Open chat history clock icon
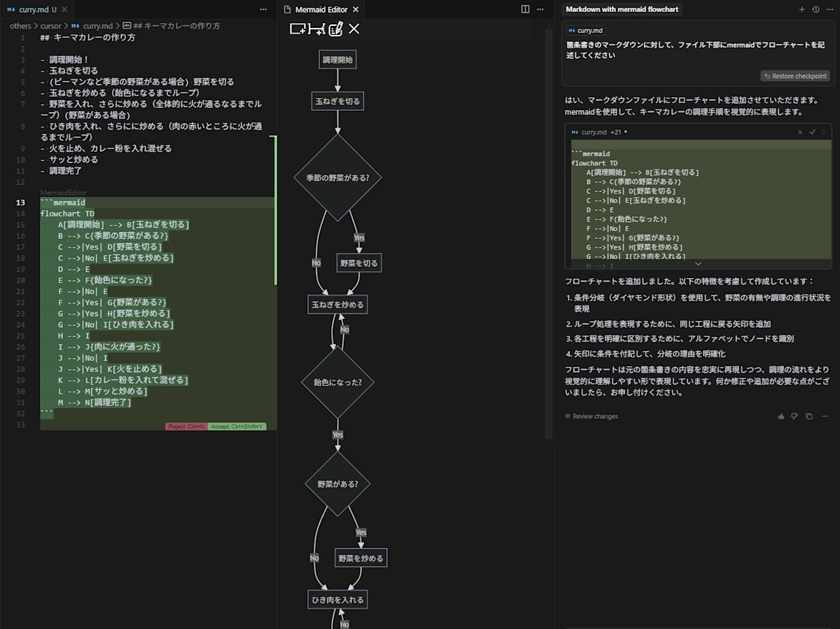Viewport: 840px width, 629px height. (x=815, y=9)
